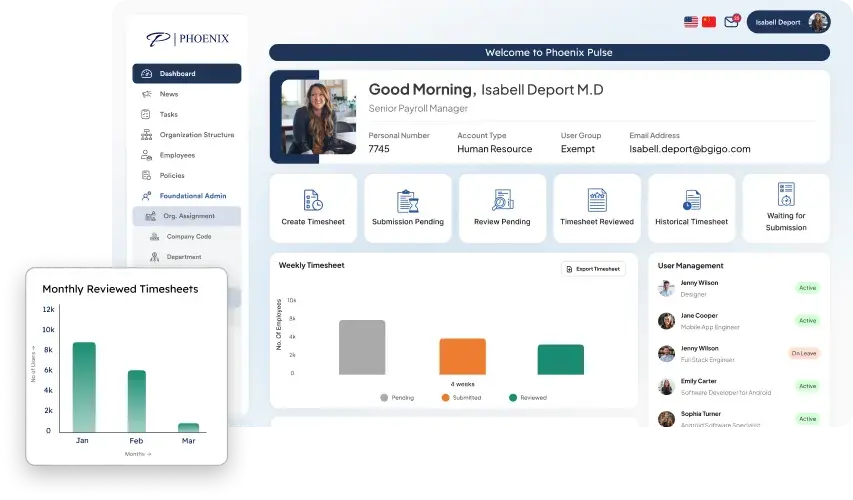
Task: Click the orange Submitted bar
Action: 462,356
